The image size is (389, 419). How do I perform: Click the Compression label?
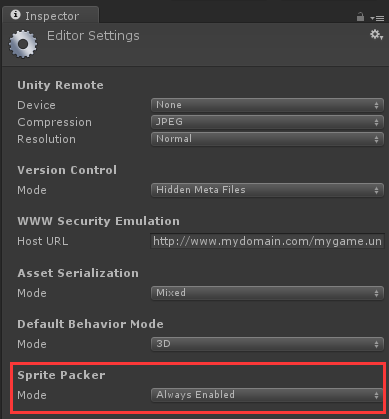pos(54,122)
